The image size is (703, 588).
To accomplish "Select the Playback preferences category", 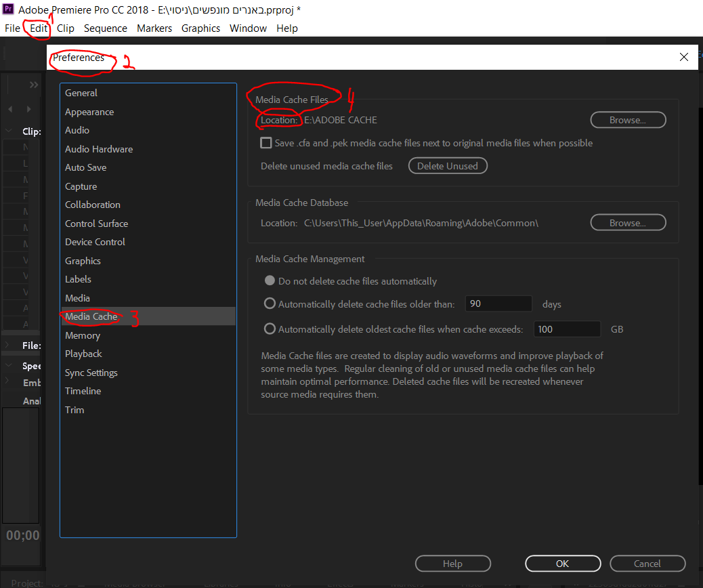I will point(148,354).
